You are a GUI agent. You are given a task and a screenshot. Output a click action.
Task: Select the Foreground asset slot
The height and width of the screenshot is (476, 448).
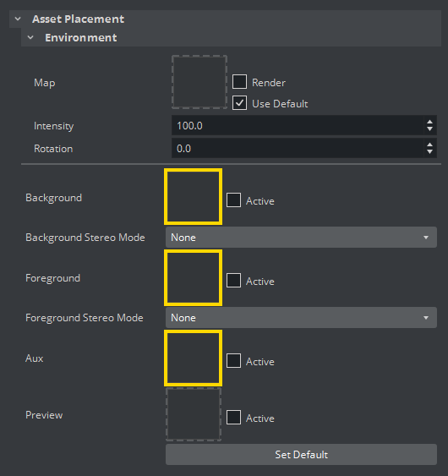click(193, 277)
